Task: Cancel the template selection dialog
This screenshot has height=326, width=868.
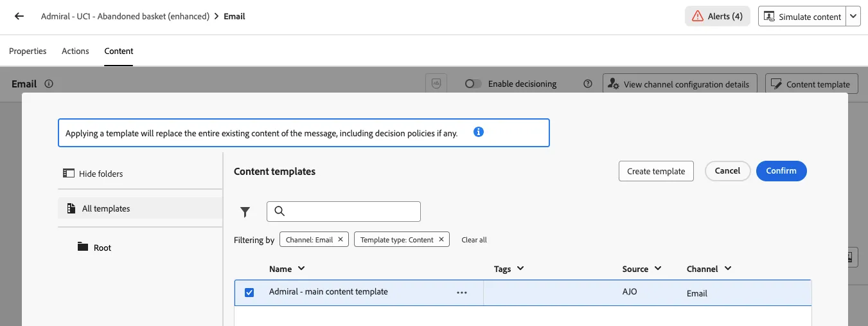Action: click(727, 171)
